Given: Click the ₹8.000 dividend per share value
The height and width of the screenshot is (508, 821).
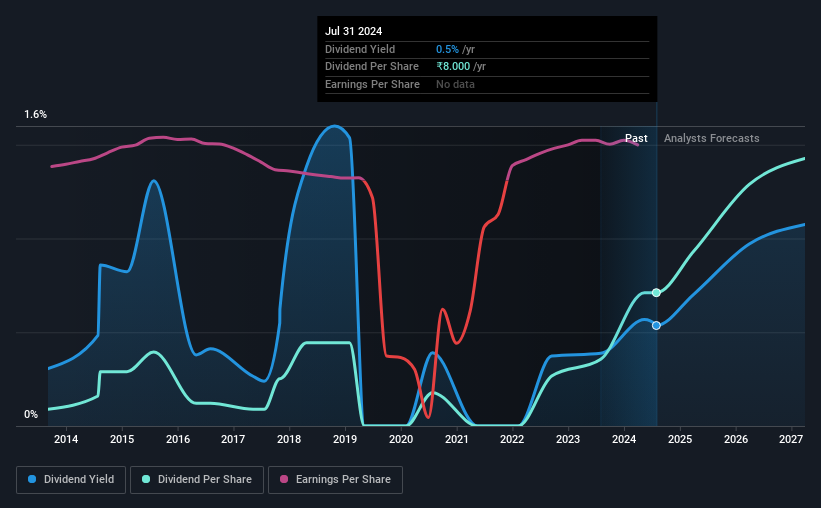Looking at the screenshot, I should (x=453, y=67).
